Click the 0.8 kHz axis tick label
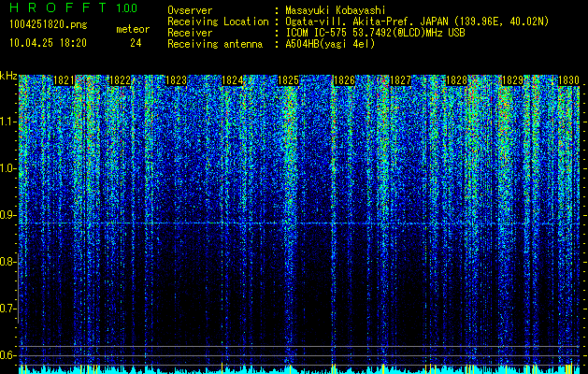Screen dimensions: 588x374 (x=7, y=262)
